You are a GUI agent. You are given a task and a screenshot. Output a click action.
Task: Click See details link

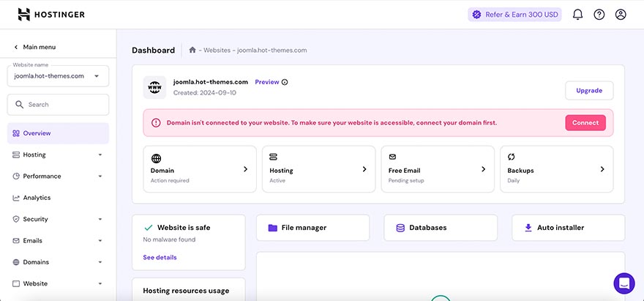pos(160,257)
